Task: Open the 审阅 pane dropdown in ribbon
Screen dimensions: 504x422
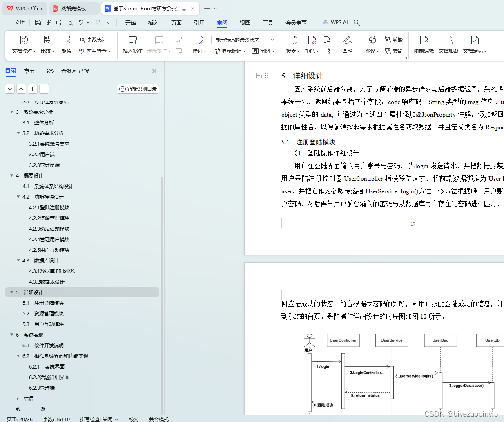Action: pos(263,51)
